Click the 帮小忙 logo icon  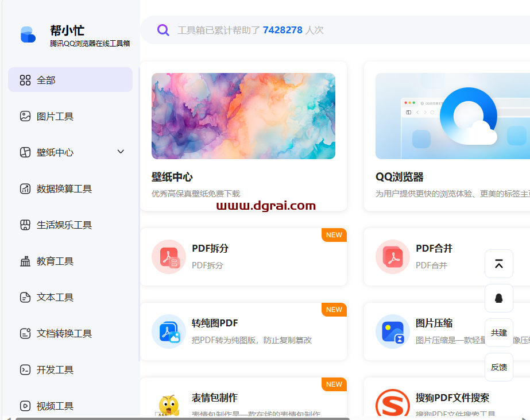[x=28, y=34]
